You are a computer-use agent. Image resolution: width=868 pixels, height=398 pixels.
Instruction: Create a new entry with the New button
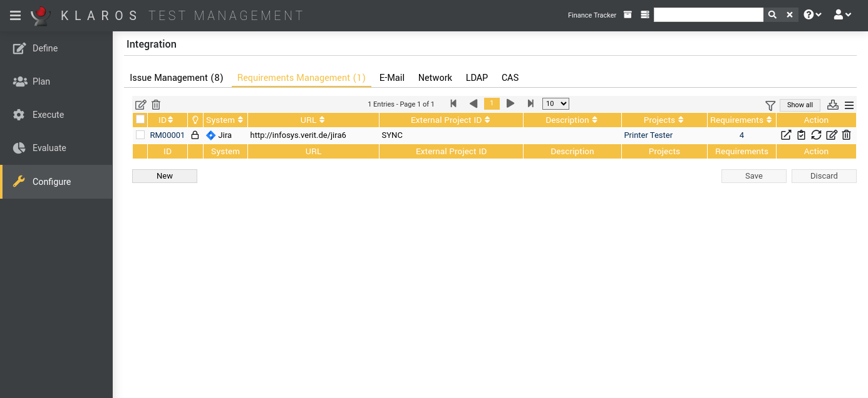[x=164, y=176]
